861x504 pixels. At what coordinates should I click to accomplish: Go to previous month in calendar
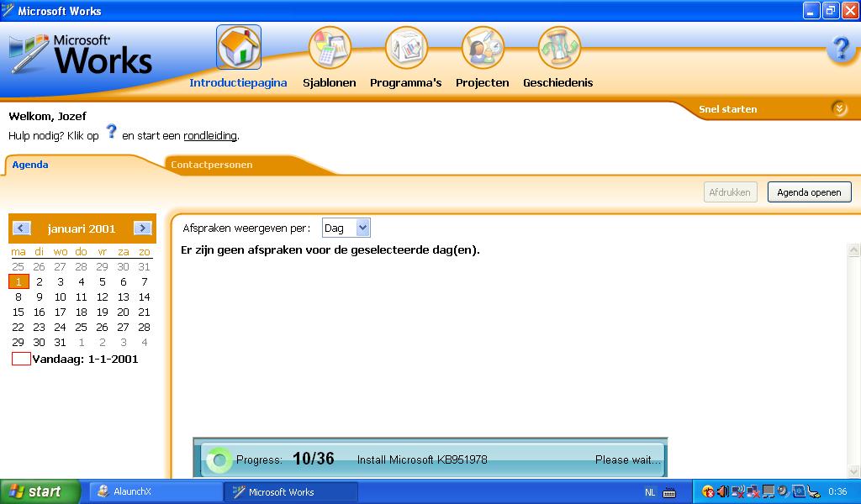point(22,228)
